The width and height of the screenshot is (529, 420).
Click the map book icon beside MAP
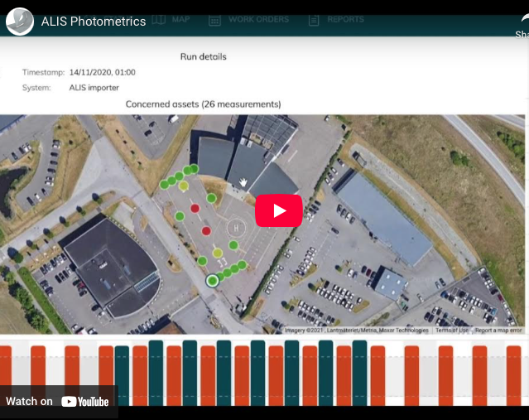pyautogui.click(x=158, y=19)
